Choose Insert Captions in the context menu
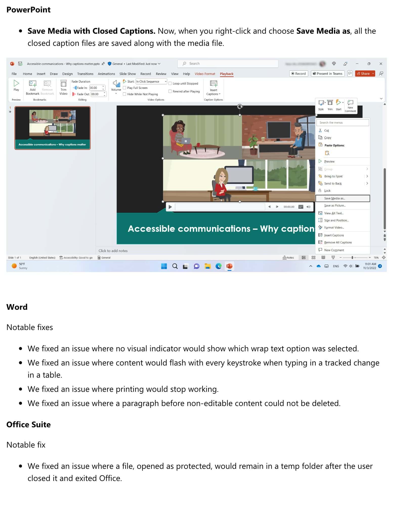Screen dimensions: 420x521 click(343, 235)
